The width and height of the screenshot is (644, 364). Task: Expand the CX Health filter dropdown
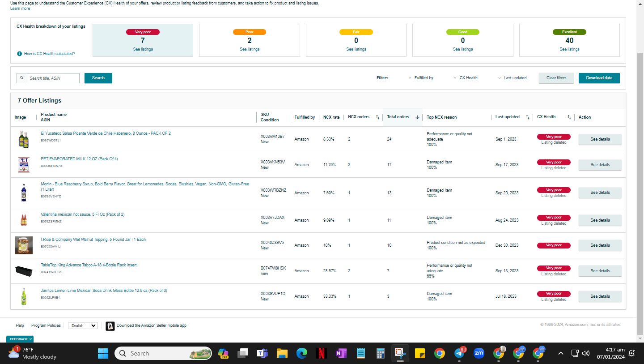466,78
